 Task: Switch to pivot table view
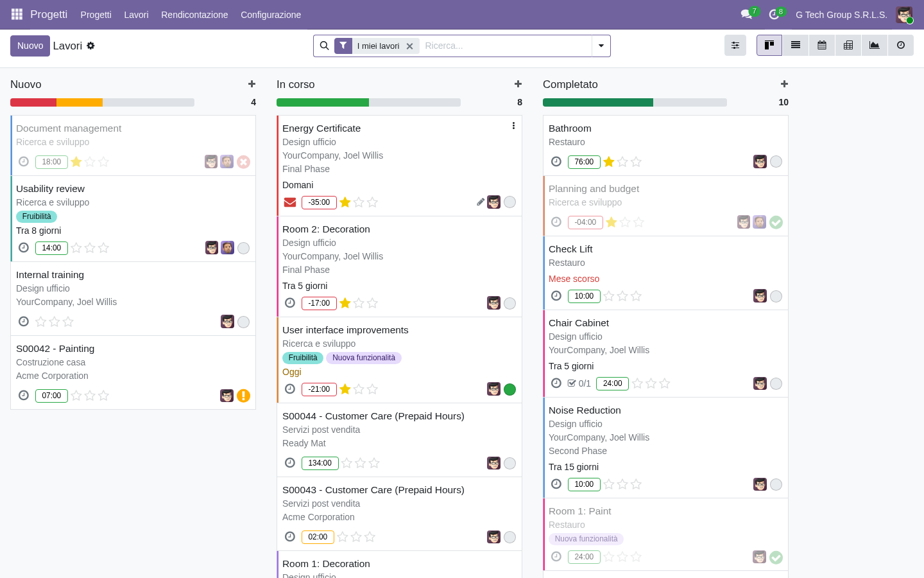(x=848, y=46)
